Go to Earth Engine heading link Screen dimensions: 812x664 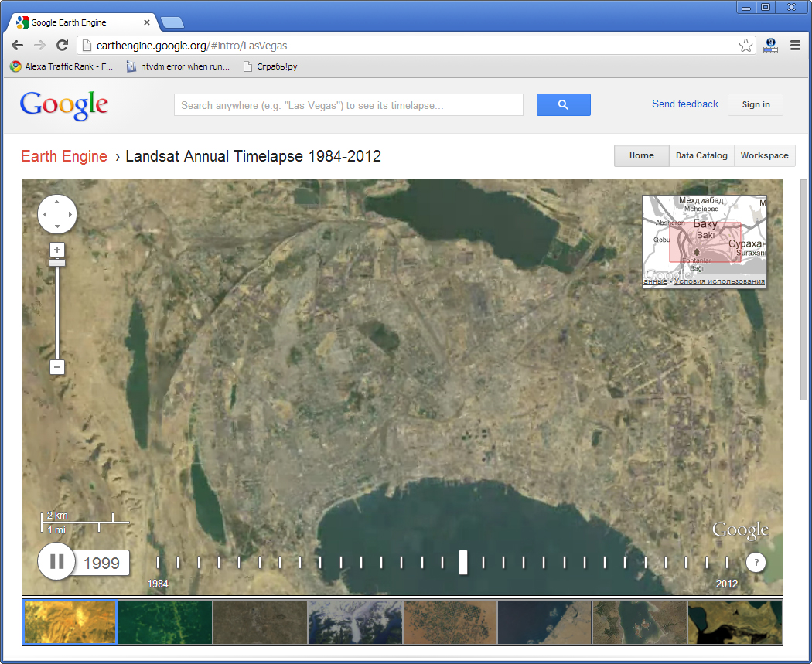(64, 156)
